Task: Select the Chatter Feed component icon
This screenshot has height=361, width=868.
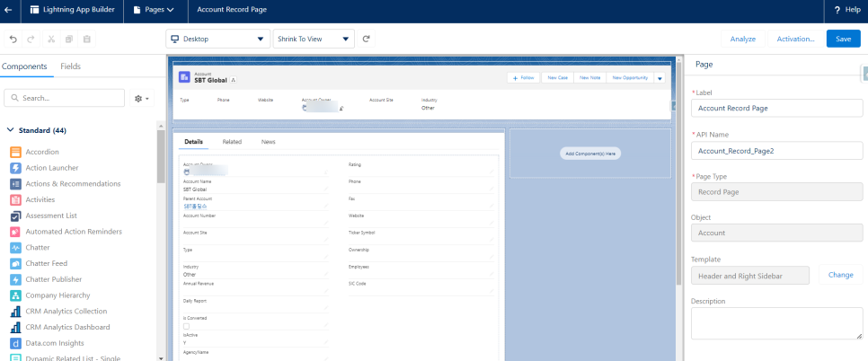Action: (x=15, y=264)
